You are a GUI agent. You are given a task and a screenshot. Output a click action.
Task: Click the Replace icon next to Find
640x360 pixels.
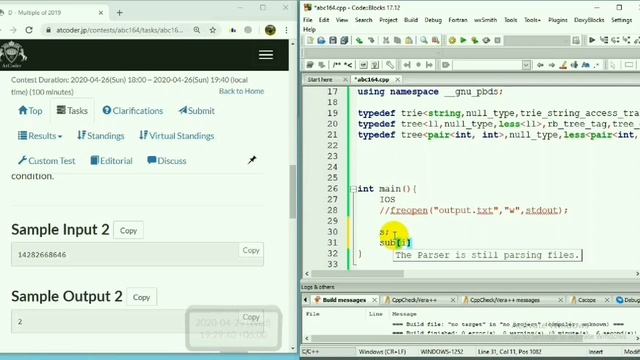[x=435, y=40]
